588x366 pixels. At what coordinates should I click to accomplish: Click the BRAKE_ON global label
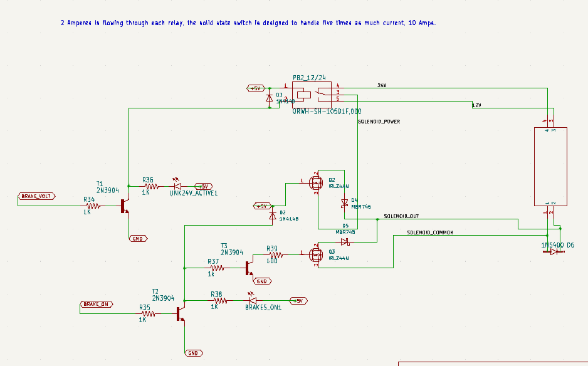coord(97,304)
